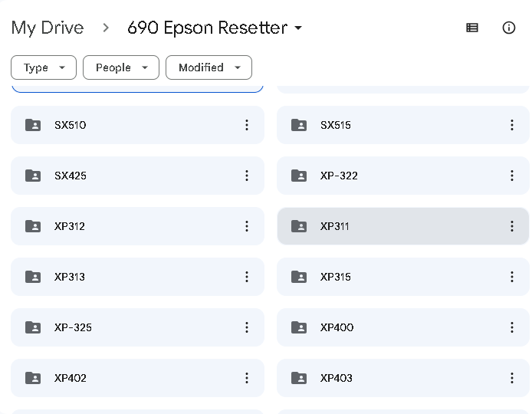Screen dimensions: 532x414
Task: Select the SX425 folder name
Action: coord(71,176)
